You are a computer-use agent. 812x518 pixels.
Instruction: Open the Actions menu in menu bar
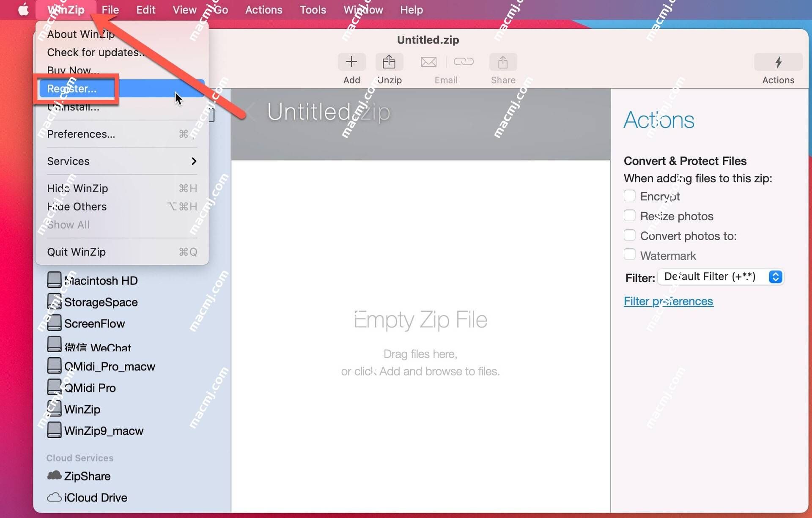[x=263, y=9]
